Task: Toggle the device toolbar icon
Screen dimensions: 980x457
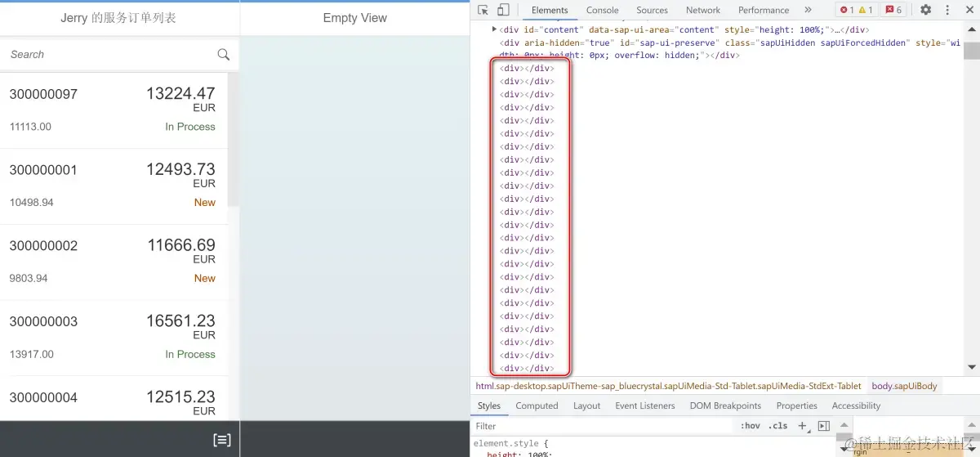Action: [503, 10]
